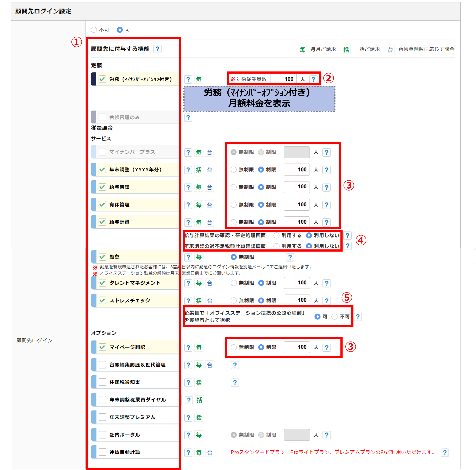Click 括 billing icon in 年末調整 row
476x470 pixels.
point(198,170)
